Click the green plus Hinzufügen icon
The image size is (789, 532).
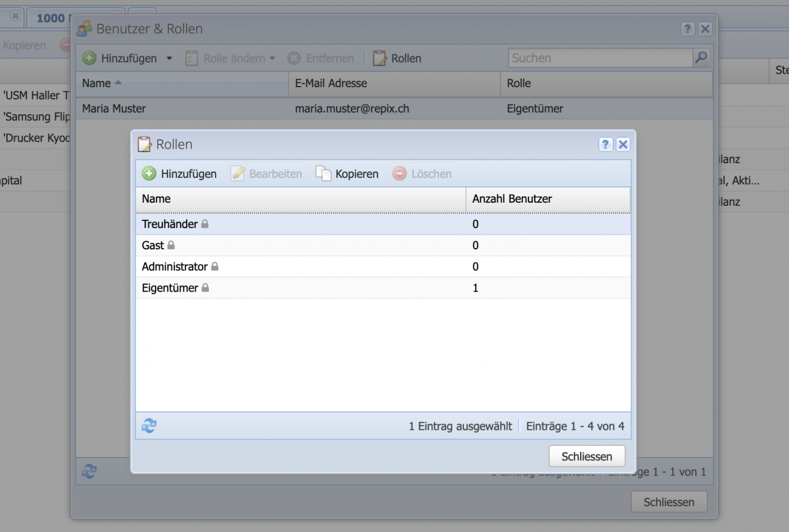(91, 58)
